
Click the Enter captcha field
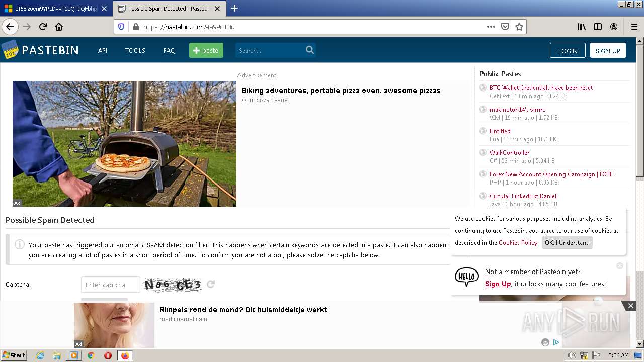111,285
